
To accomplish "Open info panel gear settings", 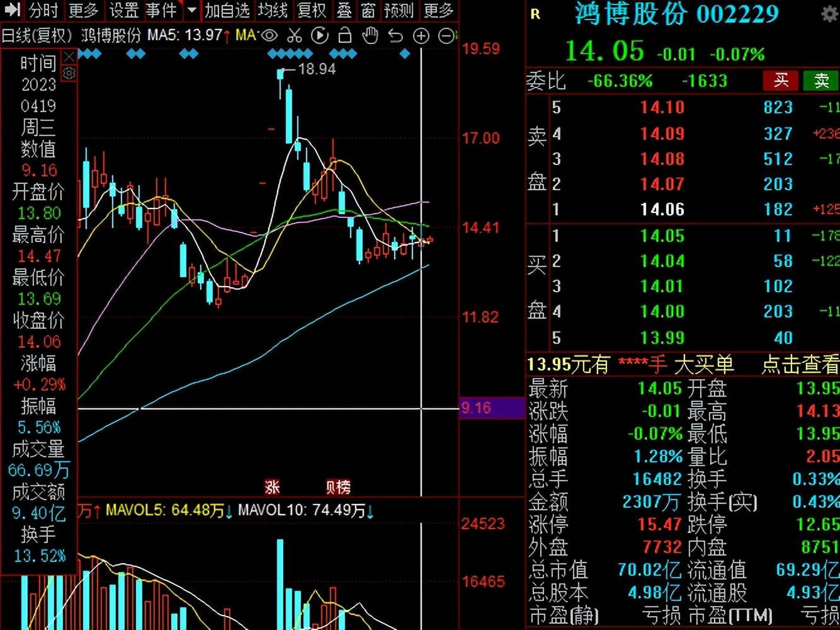I will pyautogui.click(x=69, y=73).
